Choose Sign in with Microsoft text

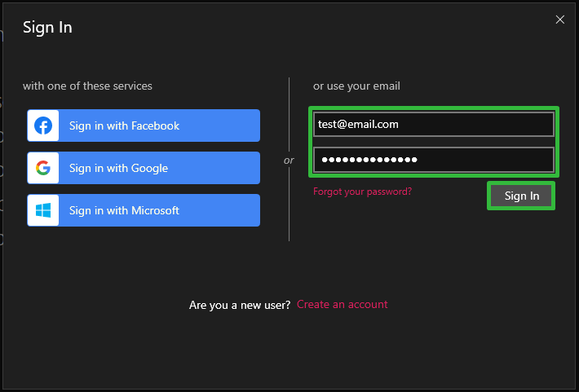[124, 211]
